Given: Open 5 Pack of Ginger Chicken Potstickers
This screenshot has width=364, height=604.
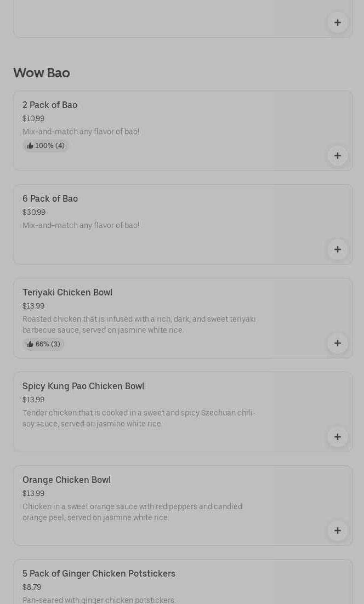Looking at the screenshot, I should tap(99, 573).
